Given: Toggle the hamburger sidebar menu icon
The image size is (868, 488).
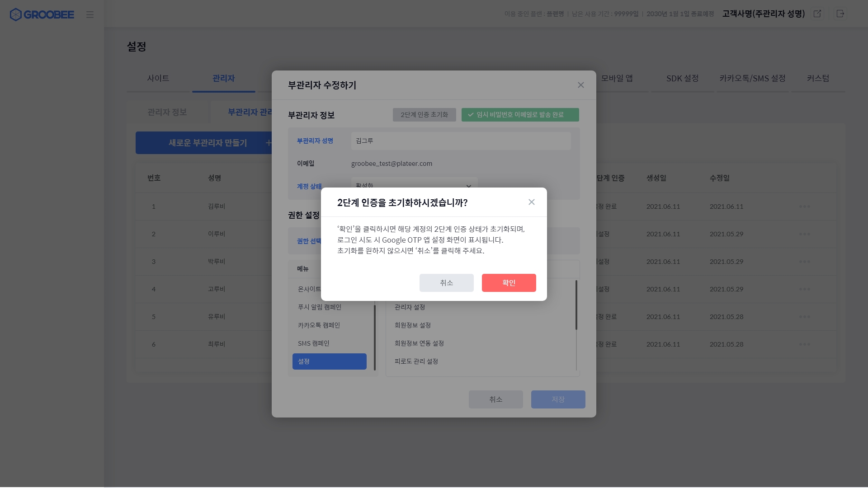Looking at the screenshot, I should click(x=90, y=14).
